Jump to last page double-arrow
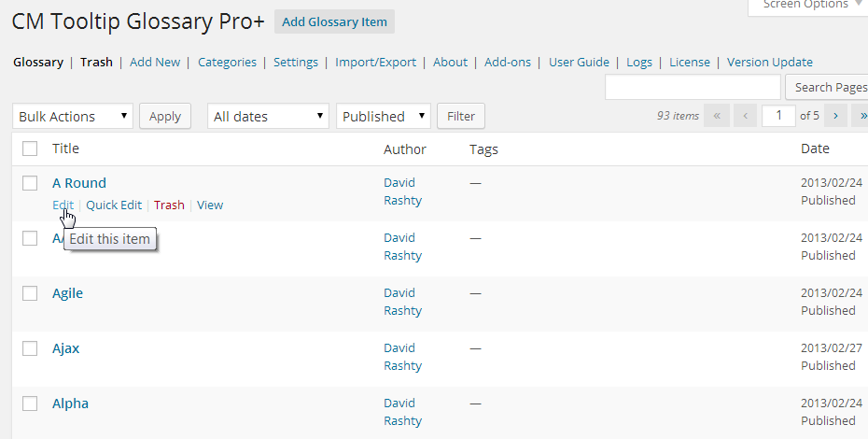 [861, 116]
